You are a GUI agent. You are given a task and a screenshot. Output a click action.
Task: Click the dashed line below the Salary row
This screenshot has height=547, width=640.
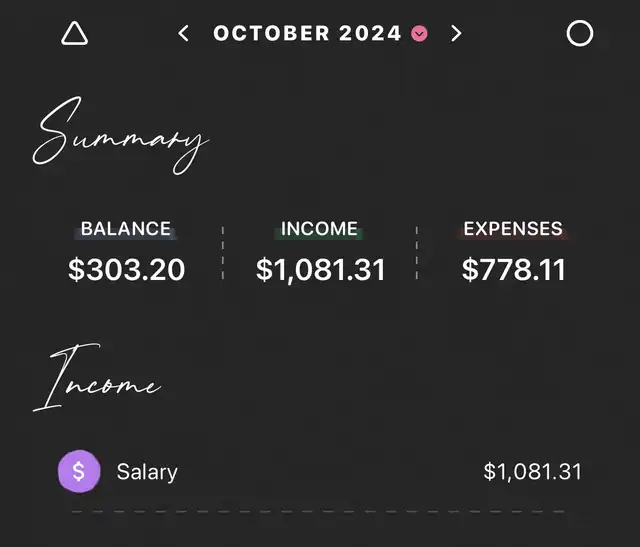point(320,511)
